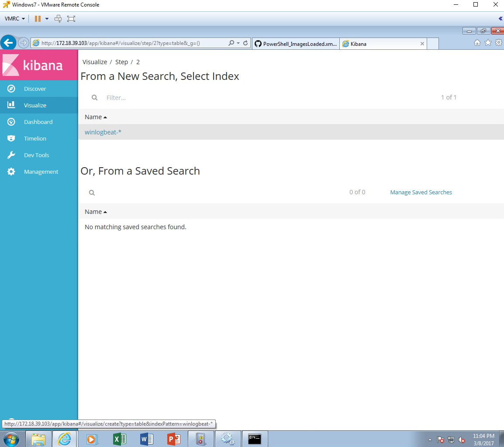Show hidden system tray icons
Screen dimensions: 504x447
pyautogui.click(x=430, y=440)
